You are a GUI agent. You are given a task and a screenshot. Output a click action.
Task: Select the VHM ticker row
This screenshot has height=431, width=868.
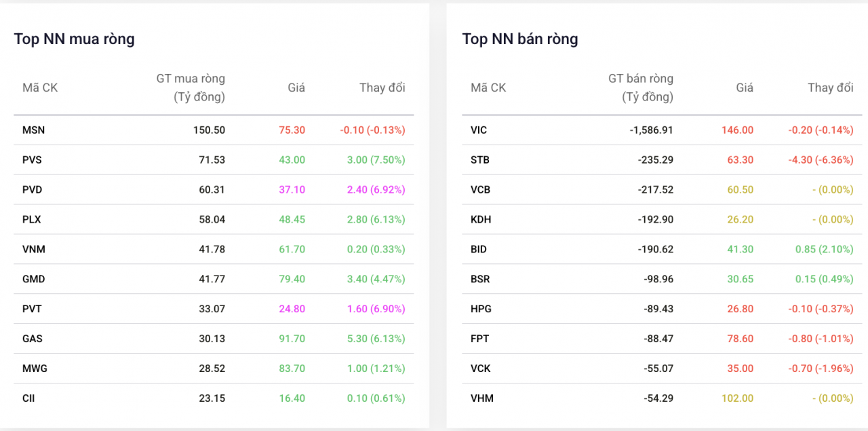pos(481,398)
